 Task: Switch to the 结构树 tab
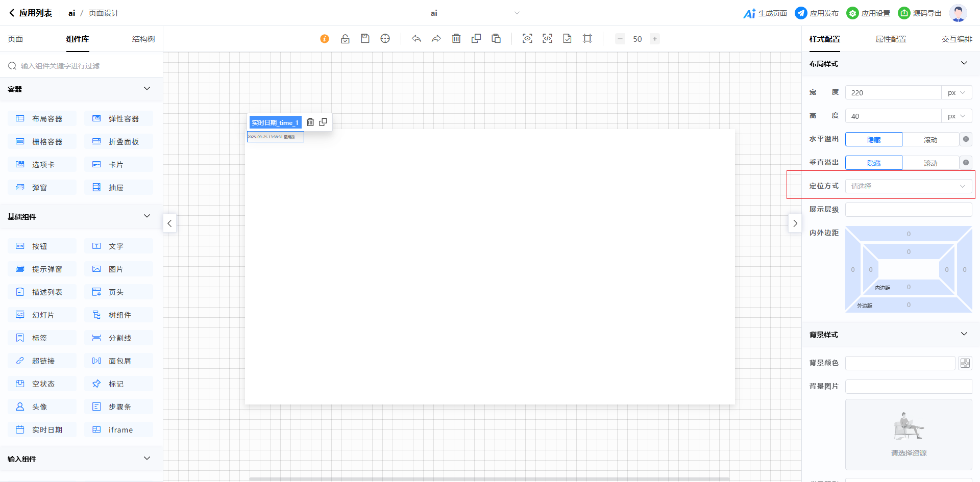click(143, 39)
